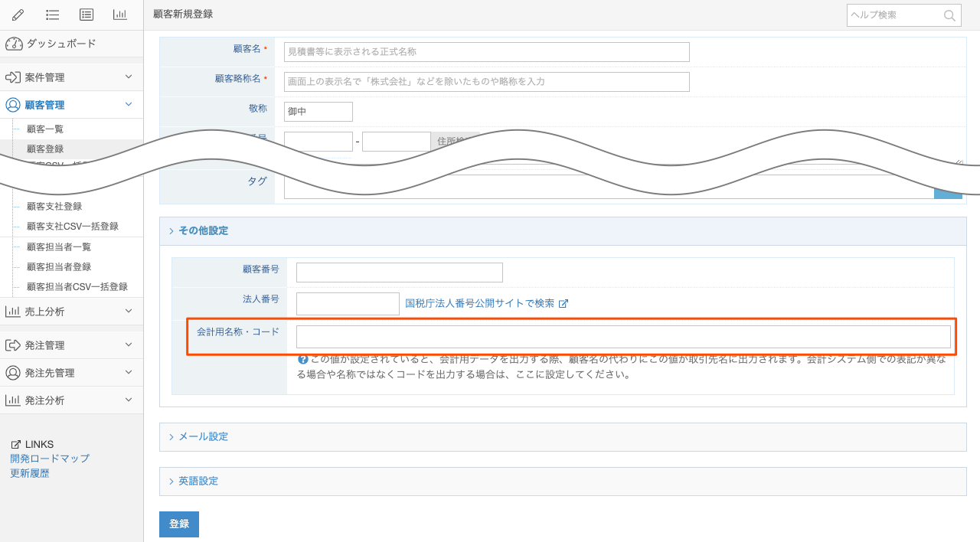Click the 顧客管理 person icon
This screenshot has height=542, width=980.
(13, 105)
